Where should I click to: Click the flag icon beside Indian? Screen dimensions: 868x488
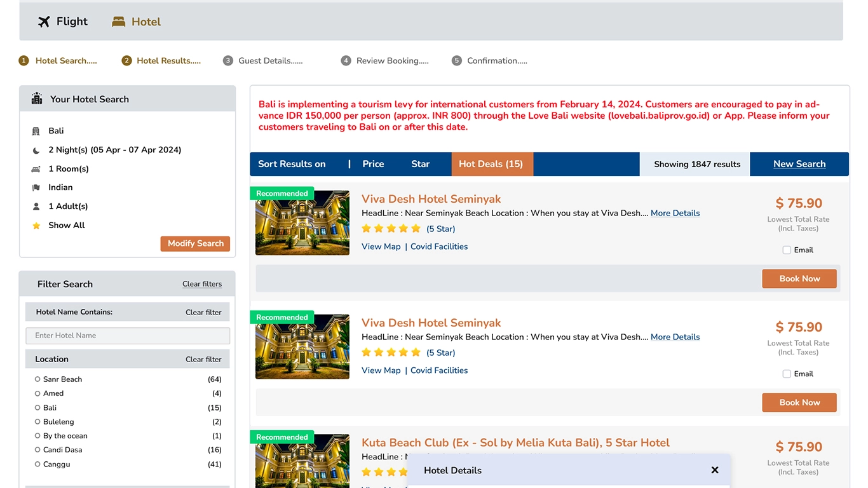pos(36,187)
